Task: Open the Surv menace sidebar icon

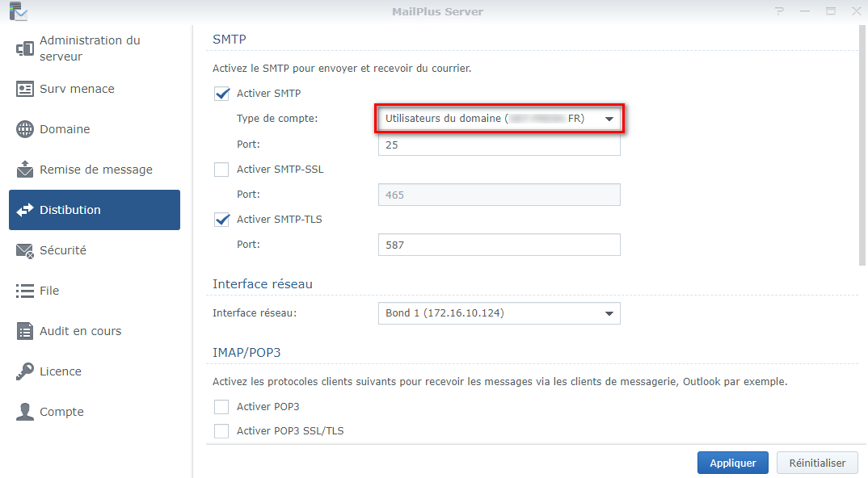Action: click(x=24, y=89)
